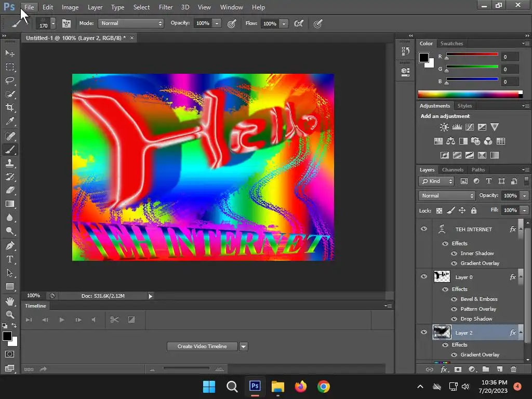The height and width of the screenshot is (399, 532).
Task: Open the layer blend mode dropdown
Action: (447, 196)
